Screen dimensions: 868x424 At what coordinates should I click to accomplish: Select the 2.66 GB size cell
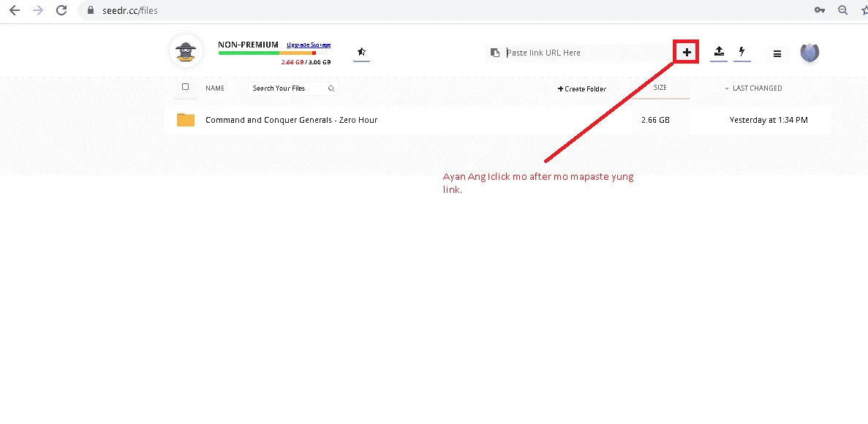(x=655, y=120)
